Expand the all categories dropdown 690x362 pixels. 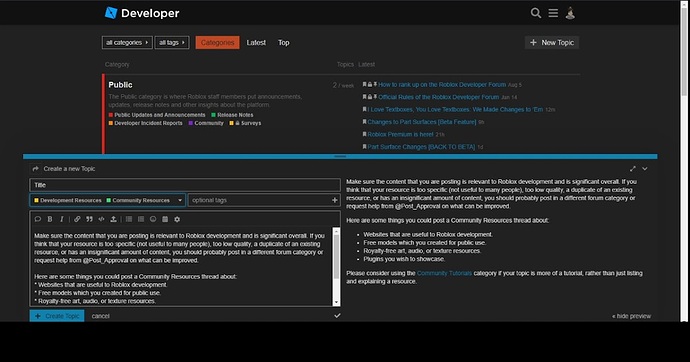click(127, 43)
